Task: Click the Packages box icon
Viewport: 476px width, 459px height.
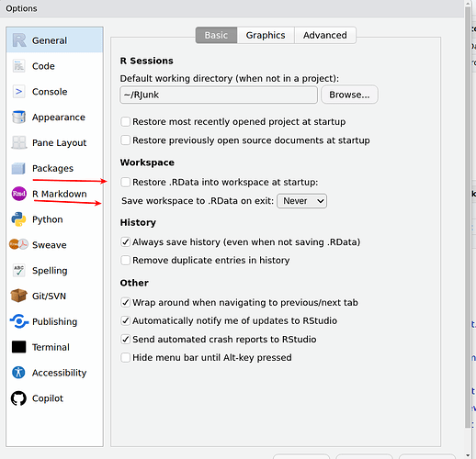Action: [18, 168]
